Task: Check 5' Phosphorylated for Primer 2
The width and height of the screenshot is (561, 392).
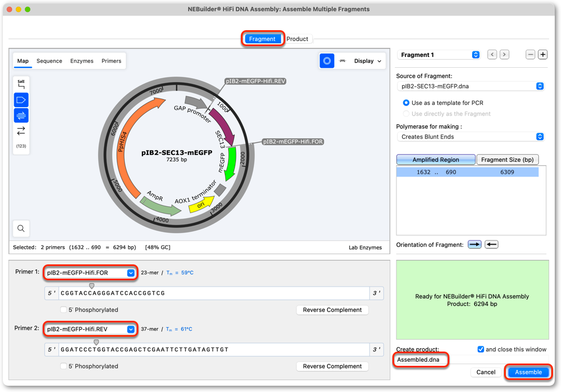Action: pos(64,366)
